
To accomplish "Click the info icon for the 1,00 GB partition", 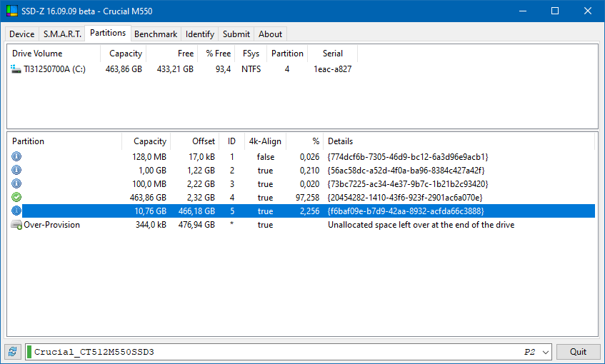I will point(16,170).
